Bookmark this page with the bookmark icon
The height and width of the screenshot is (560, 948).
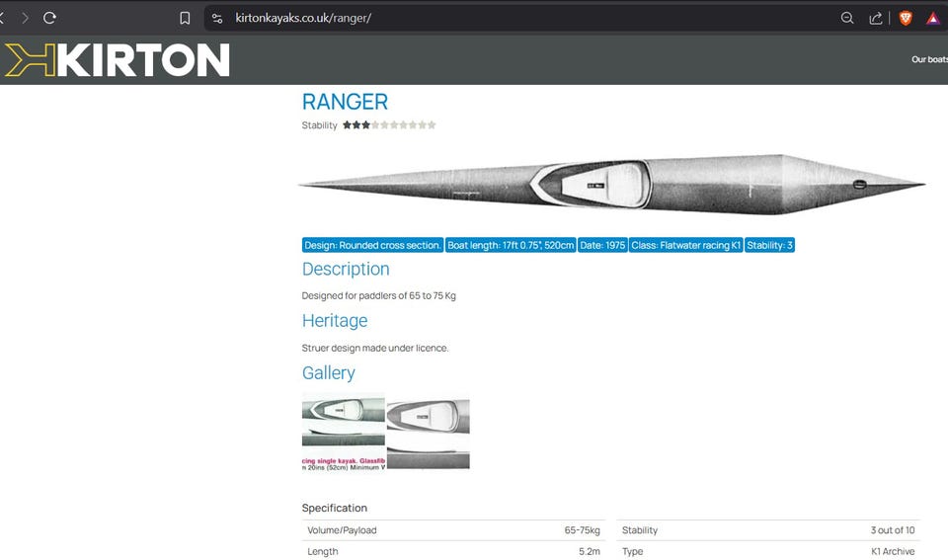185,18
